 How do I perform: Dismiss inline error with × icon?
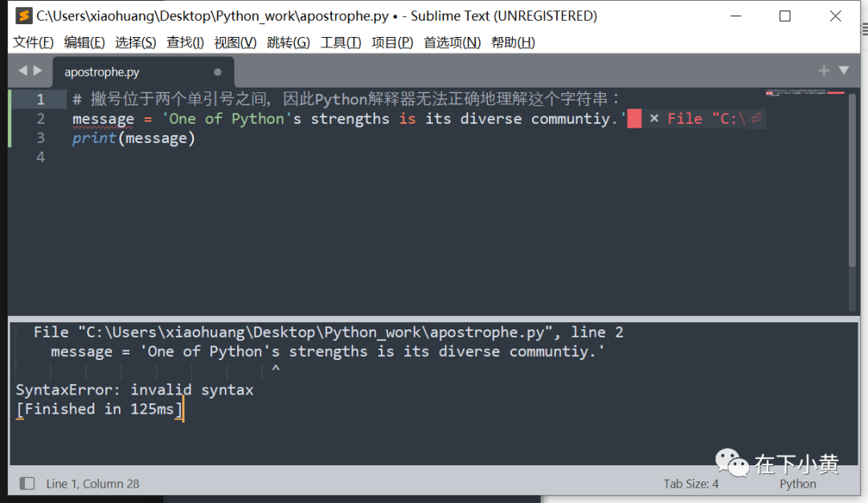pos(653,118)
